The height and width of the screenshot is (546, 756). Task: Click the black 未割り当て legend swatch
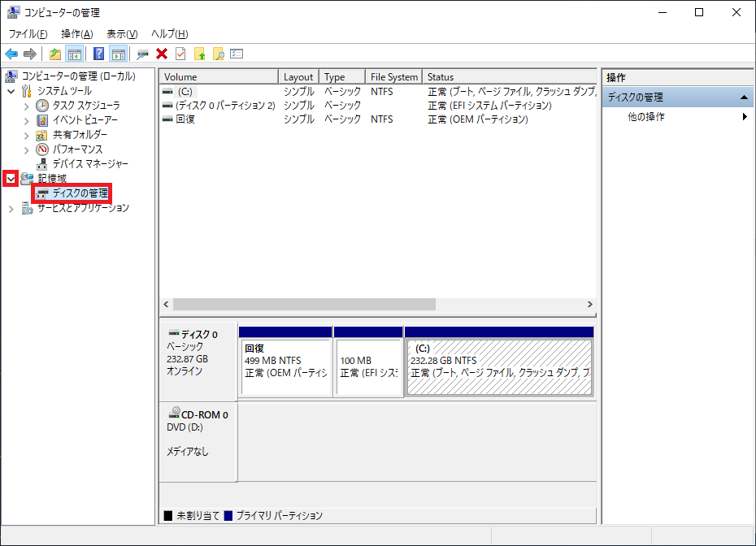[167, 516]
